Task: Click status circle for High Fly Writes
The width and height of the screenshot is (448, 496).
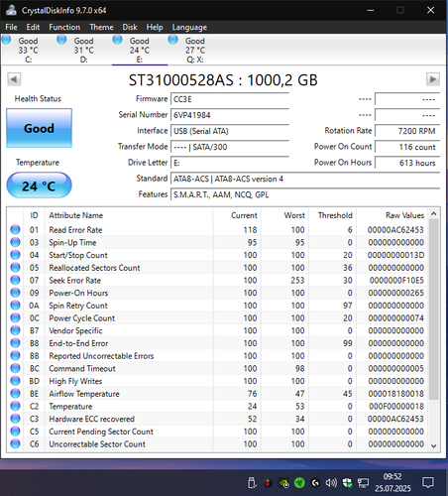Action: point(15,381)
